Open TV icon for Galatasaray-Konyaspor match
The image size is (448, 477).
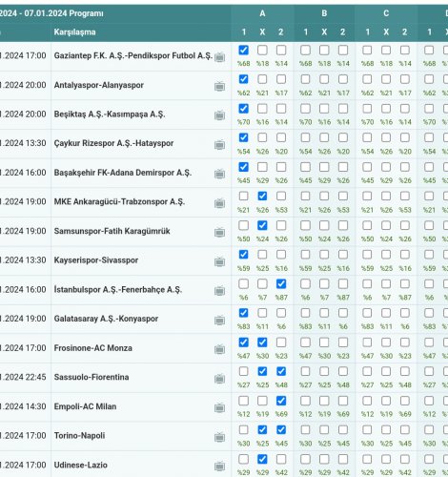point(219,320)
